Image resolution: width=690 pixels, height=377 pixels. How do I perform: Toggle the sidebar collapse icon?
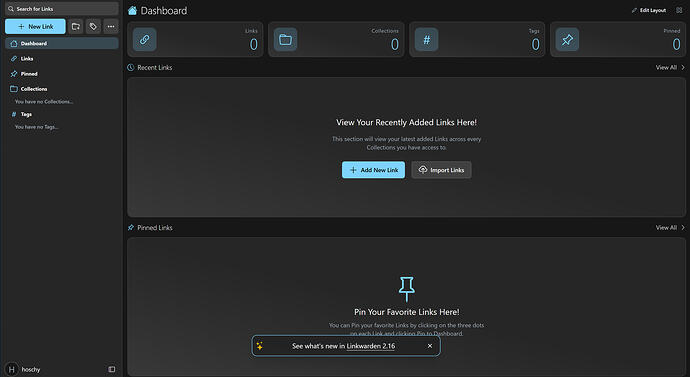(x=112, y=369)
